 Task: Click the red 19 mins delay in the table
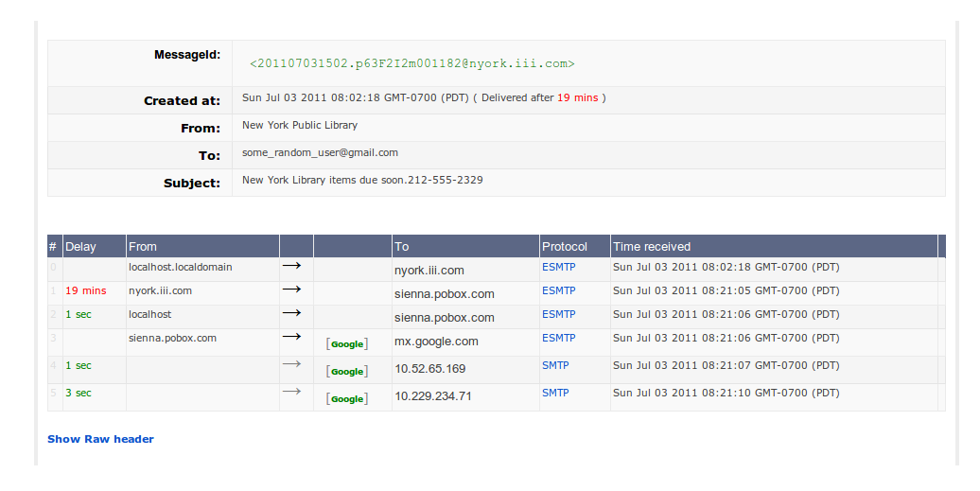pyautogui.click(x=86, y=291)
